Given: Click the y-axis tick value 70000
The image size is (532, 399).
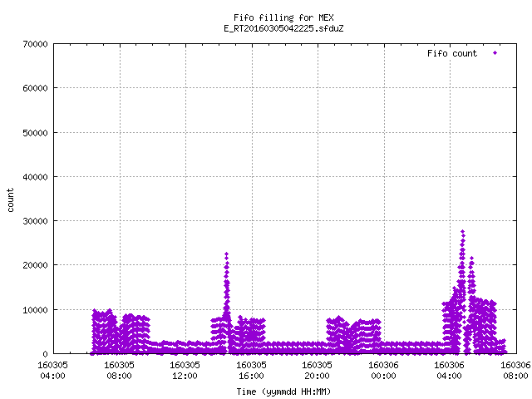Looking at the screenshot, I should coord(35,44).
